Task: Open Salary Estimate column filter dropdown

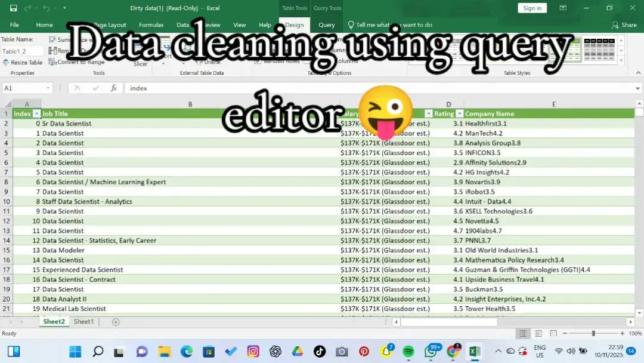Action: pos(428,114)
